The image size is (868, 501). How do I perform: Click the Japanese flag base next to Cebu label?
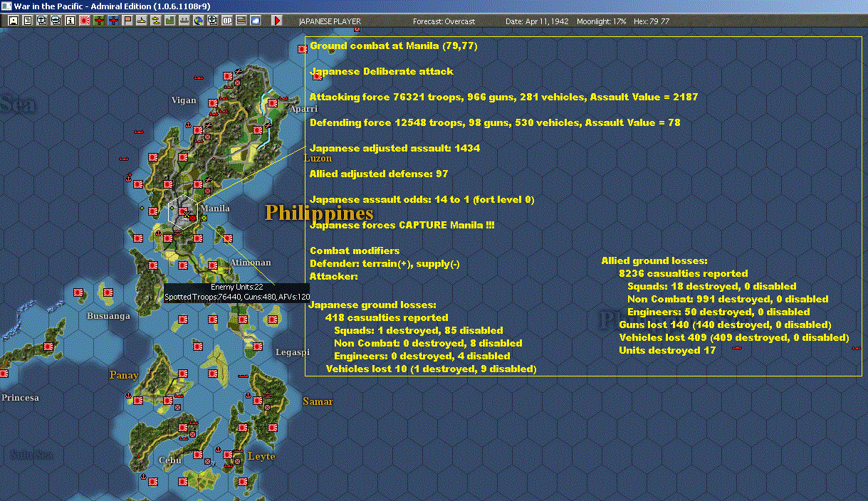198,455
